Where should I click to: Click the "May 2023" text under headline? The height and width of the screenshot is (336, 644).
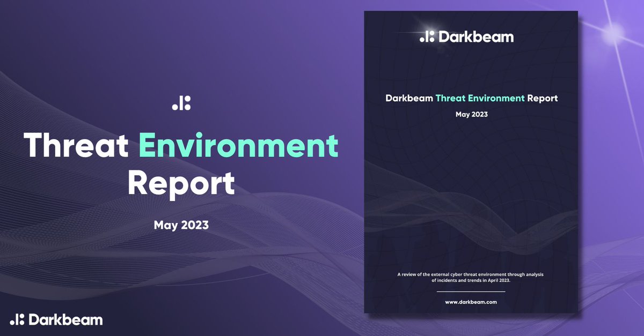181,225
